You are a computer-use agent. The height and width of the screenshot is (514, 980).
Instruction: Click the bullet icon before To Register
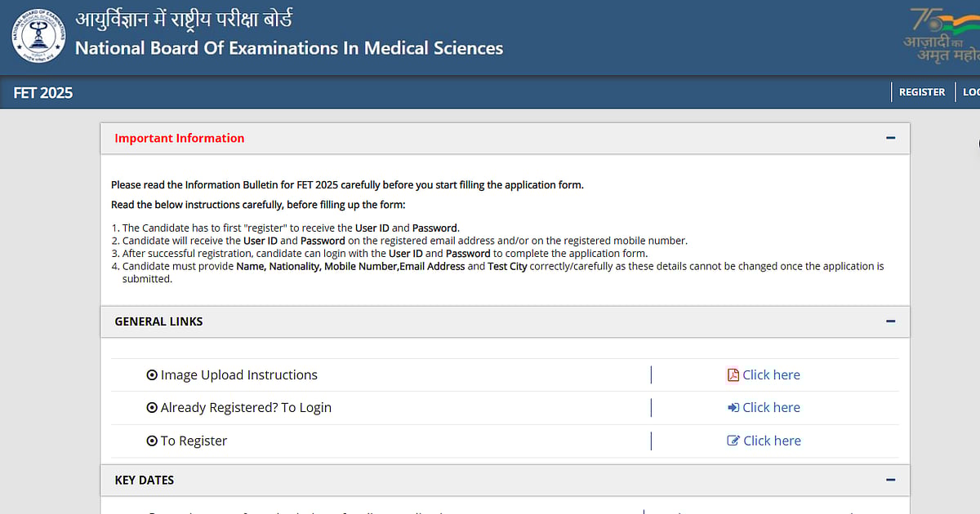pyautogui.click(x=152, y=441)
